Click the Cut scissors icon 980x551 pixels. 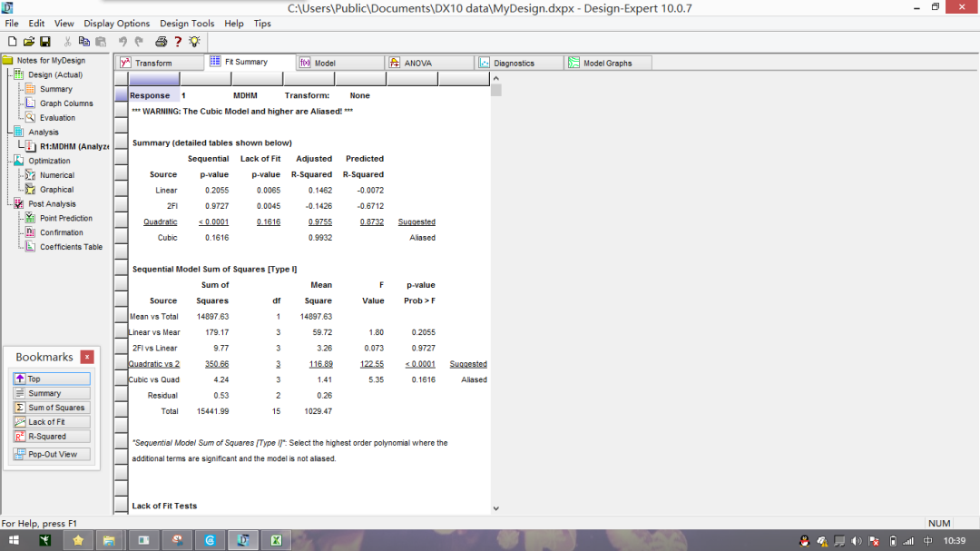click(67, 41)
